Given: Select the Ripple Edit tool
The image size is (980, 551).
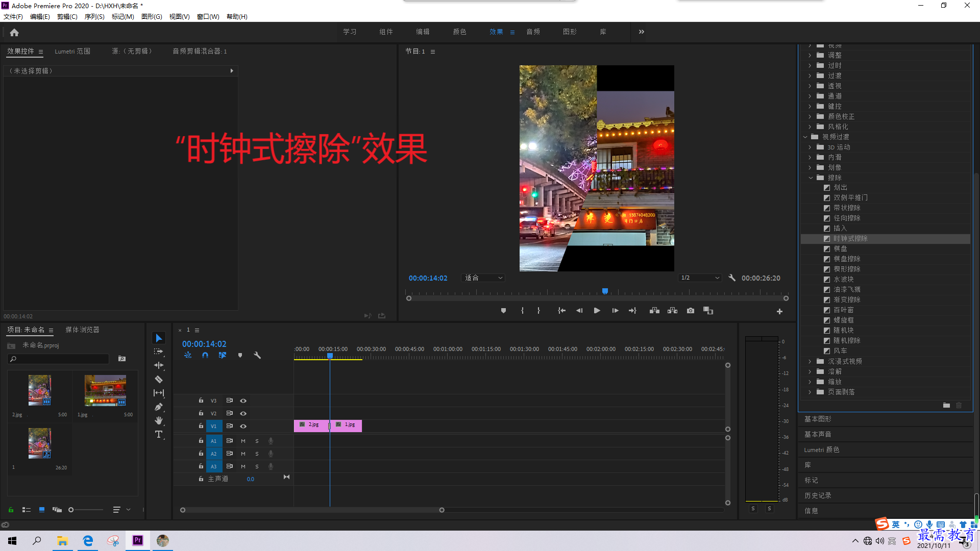Looking at the screenshot, I should (x=159, y=365).
